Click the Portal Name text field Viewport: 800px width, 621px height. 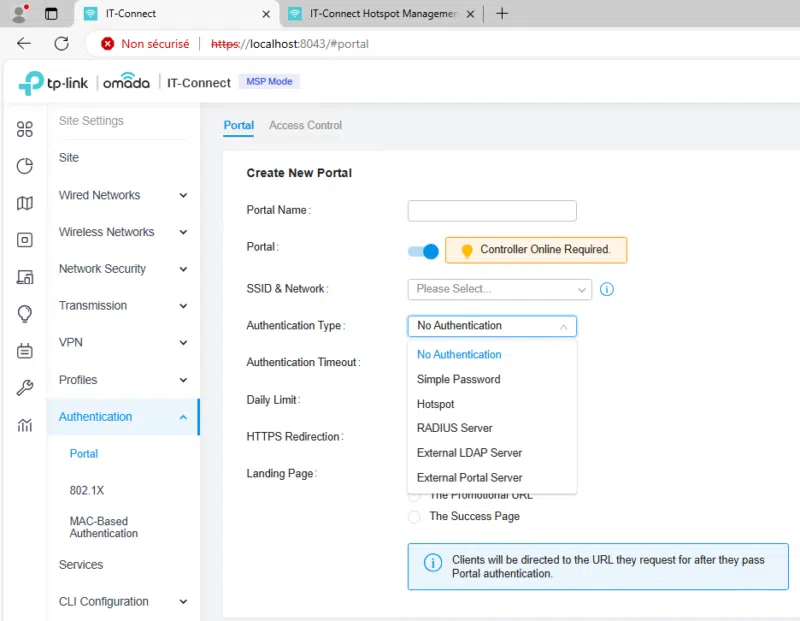(491, 211)
